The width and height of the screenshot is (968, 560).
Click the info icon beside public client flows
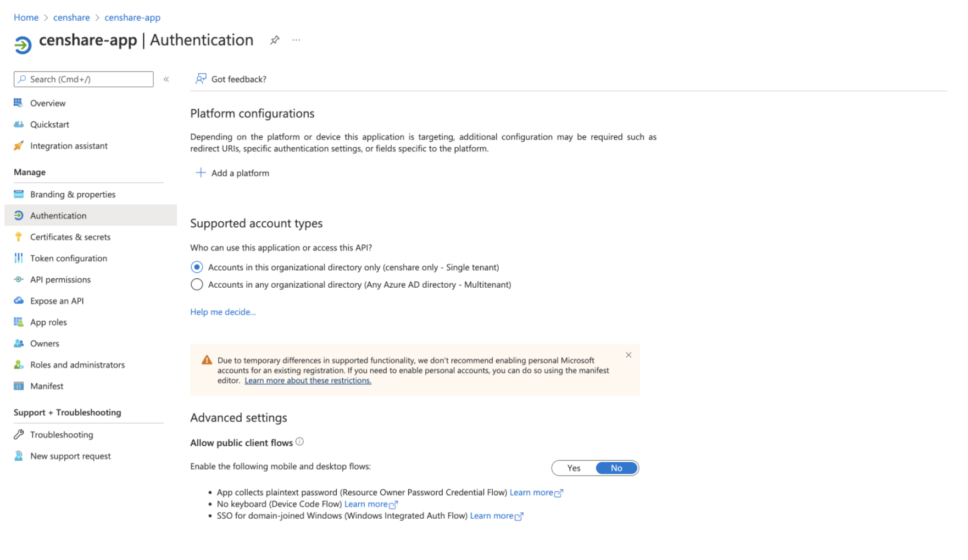tap(299, 442)
